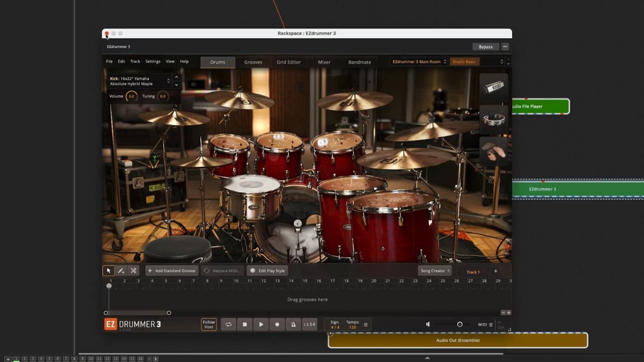Add a new track with plus button
644x362 pixels.
[x=496, y=271]
